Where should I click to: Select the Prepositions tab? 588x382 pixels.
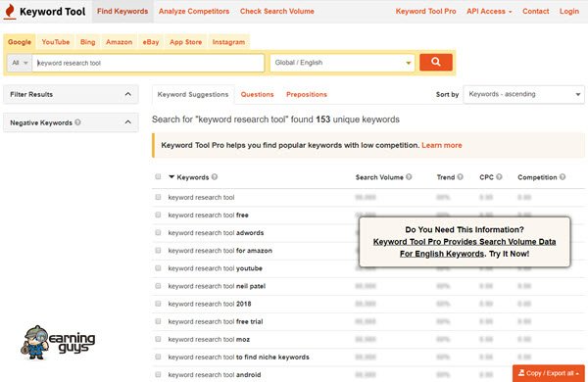tap(307, 94)
